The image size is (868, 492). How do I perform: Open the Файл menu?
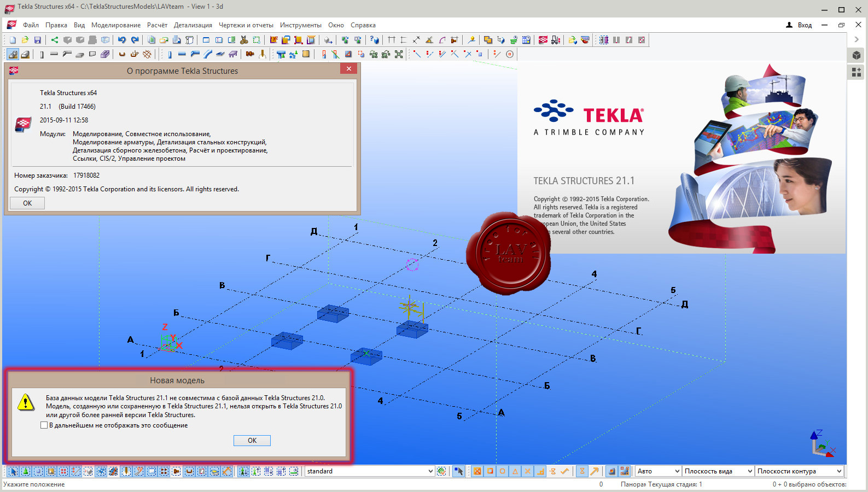[31, 25]
